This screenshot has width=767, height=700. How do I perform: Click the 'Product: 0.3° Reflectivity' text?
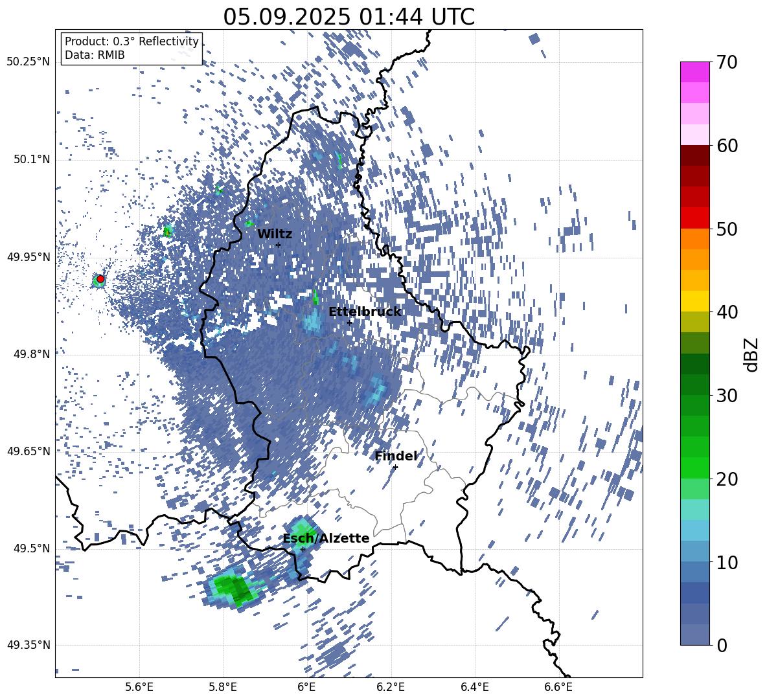pyautogui.click(x=132, y=41)
